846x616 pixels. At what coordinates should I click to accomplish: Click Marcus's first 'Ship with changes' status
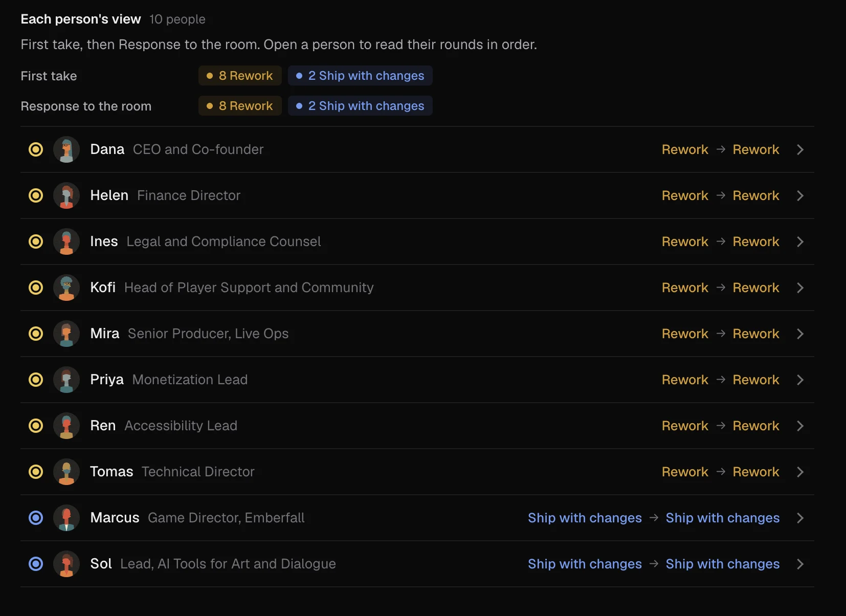(x=585, y=518)
